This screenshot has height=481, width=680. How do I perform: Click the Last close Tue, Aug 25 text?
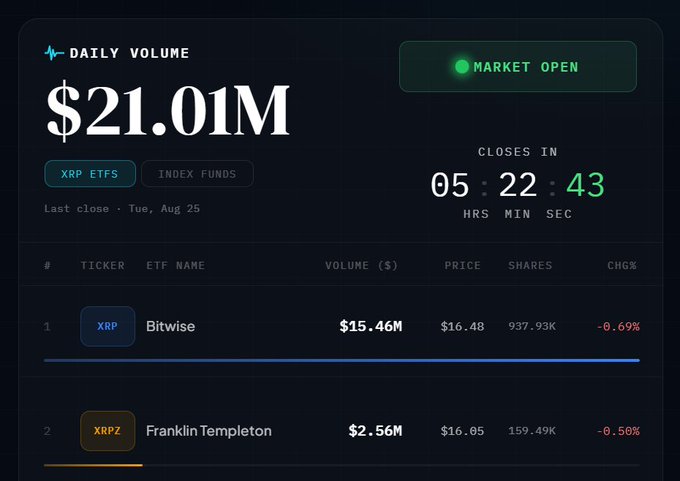(x=122, y=209)
